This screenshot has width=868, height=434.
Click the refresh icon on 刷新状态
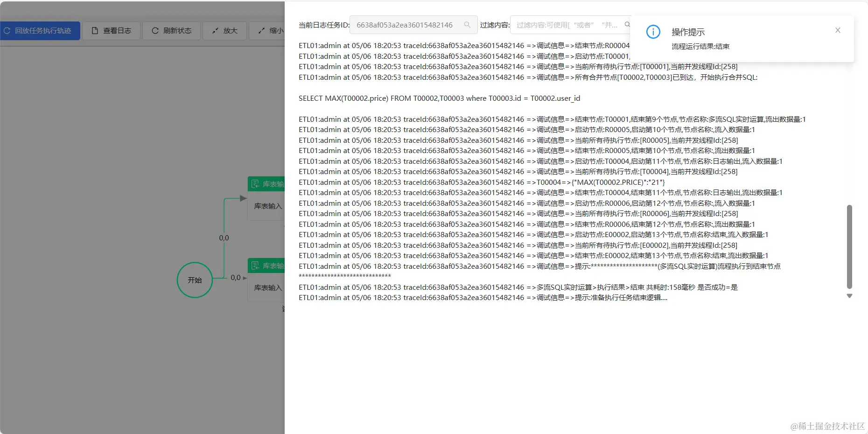(x=155, y=31)
